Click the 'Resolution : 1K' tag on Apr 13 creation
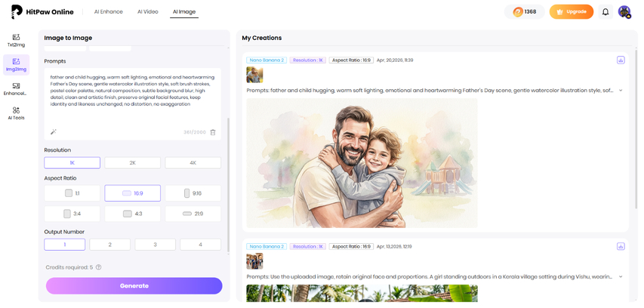 307,246
